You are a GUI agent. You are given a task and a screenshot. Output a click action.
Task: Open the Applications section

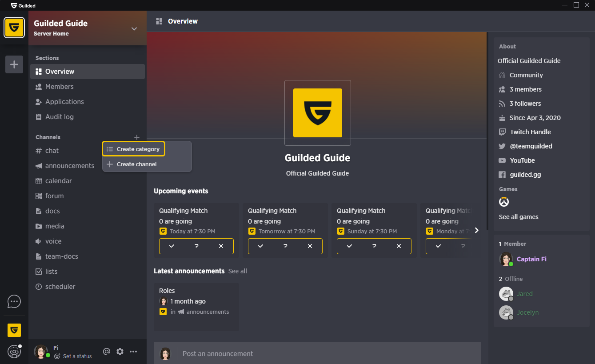tap(88, 102)
